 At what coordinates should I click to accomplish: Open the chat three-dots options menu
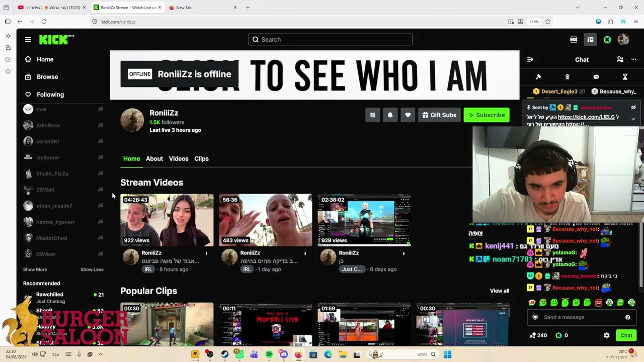[x=633, y=59]
